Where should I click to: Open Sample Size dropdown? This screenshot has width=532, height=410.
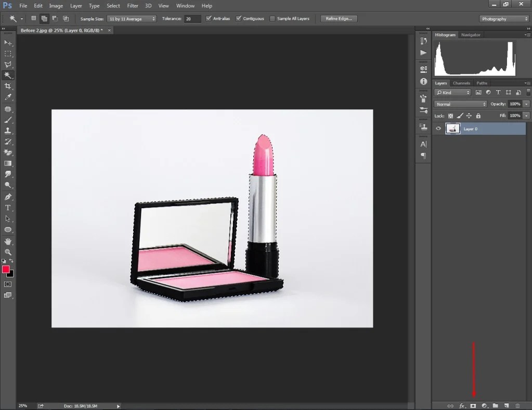coord(132,19)
